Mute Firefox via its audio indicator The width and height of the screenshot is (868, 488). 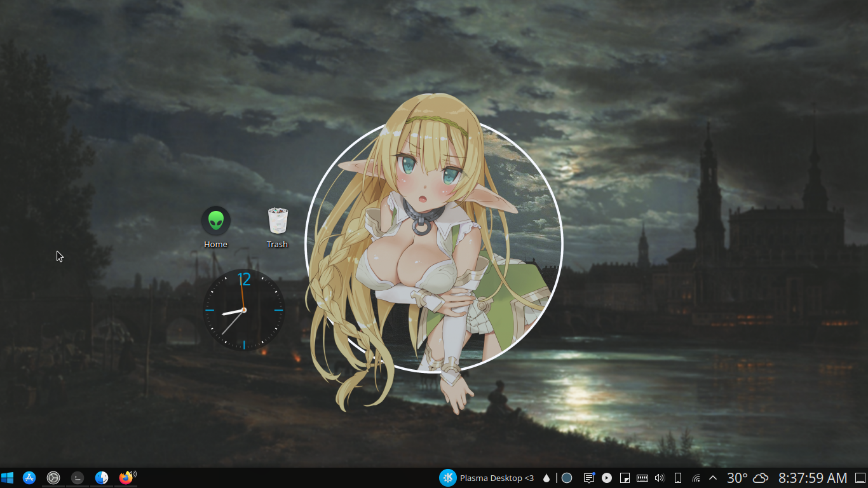[133, 473]
